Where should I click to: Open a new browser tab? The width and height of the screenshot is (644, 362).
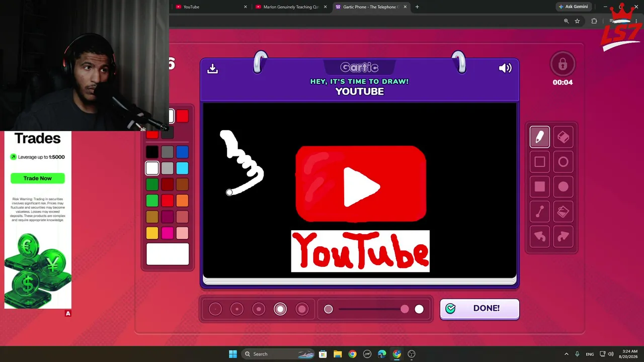tap(417, 7)
